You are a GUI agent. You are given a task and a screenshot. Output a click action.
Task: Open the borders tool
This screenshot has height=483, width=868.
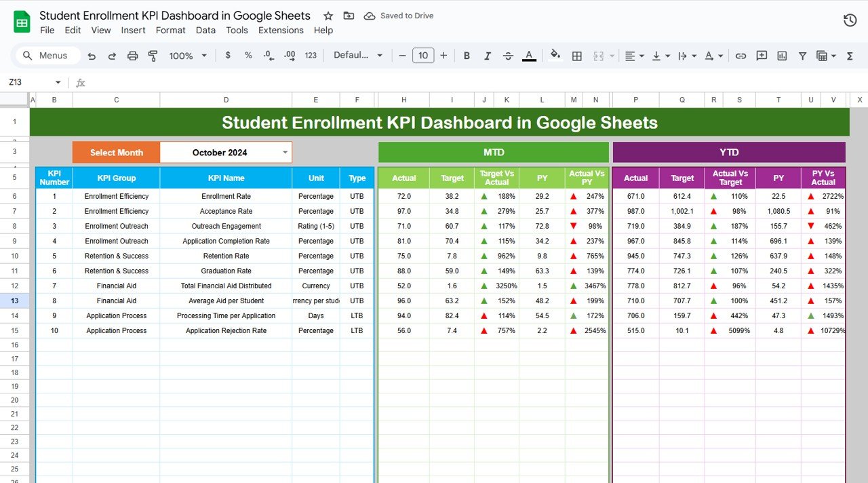577,55
